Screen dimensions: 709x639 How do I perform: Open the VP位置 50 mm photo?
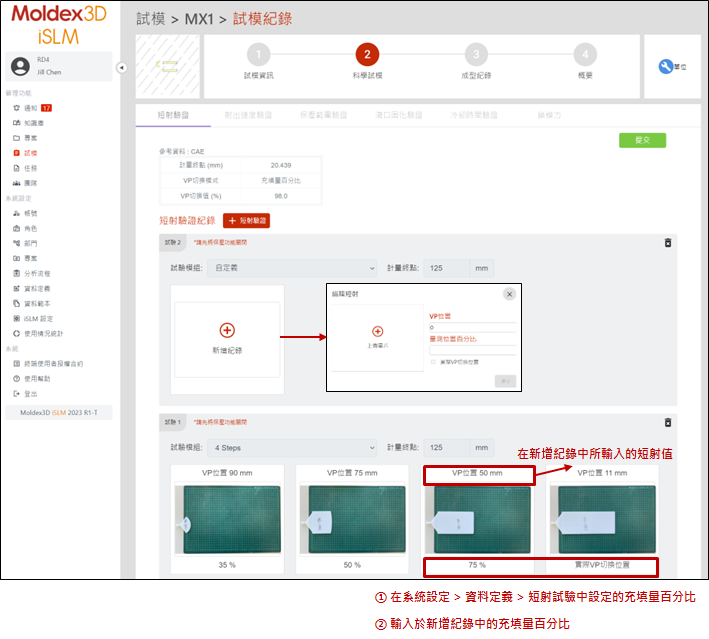pyautogui.click(x=478, y=519)
